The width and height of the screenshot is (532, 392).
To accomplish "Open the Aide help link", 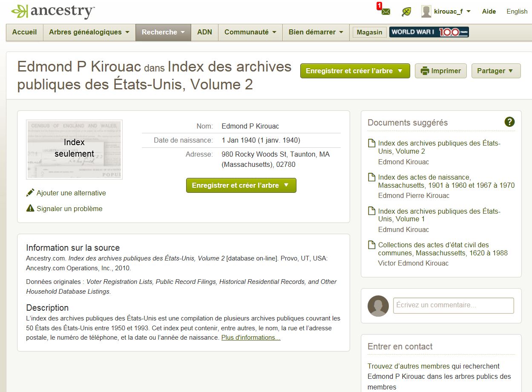I will click(x=489, y=11).
